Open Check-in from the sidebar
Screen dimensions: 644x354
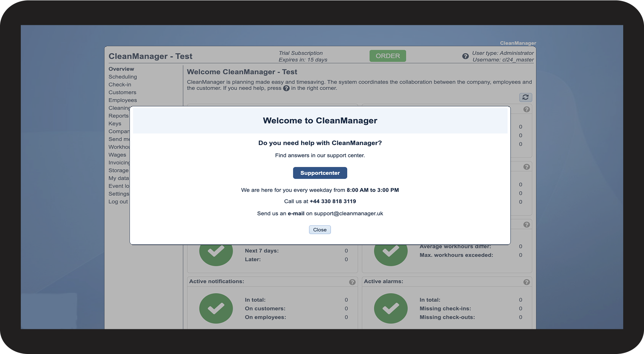point(120,85)
